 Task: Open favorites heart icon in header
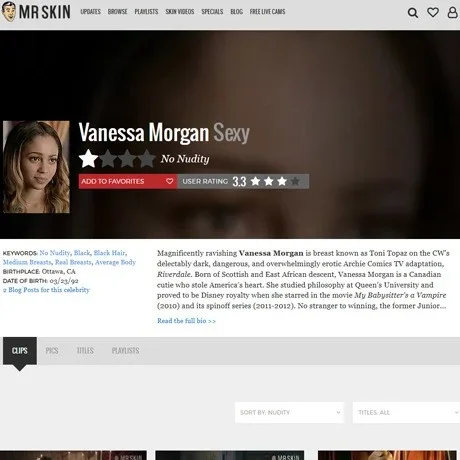point(433,13)
